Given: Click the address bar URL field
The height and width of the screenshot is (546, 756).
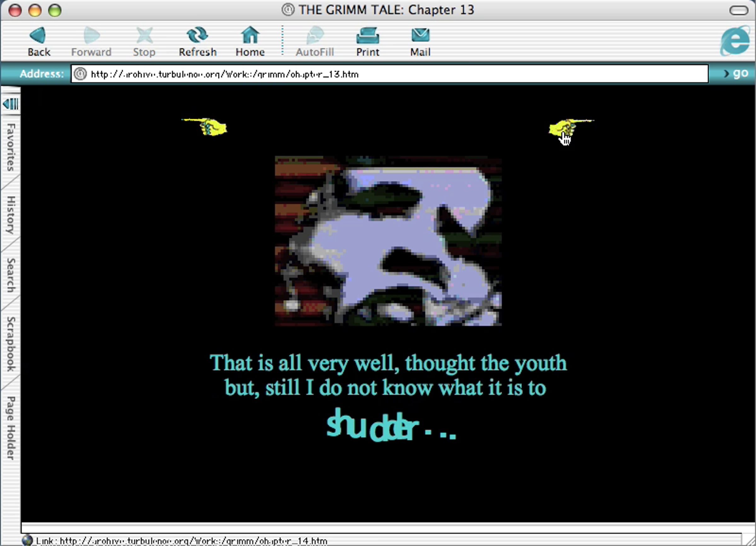Looking at the screenshot, I should [389, 74].
